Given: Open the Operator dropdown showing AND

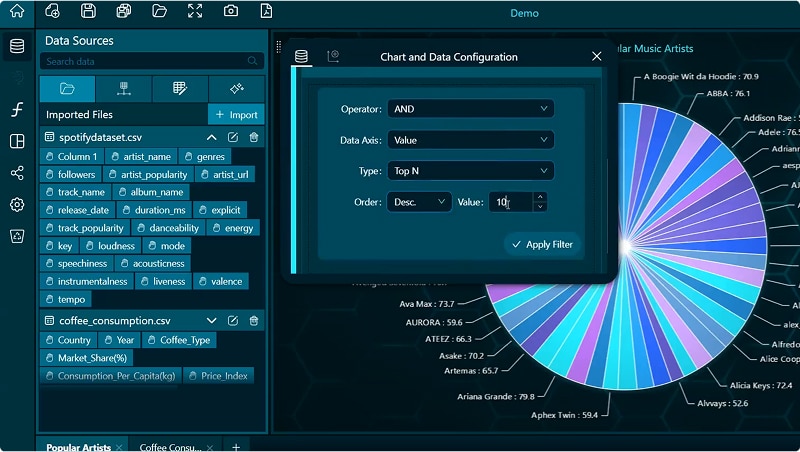Looking at the screenshot, I should point(471,108).
